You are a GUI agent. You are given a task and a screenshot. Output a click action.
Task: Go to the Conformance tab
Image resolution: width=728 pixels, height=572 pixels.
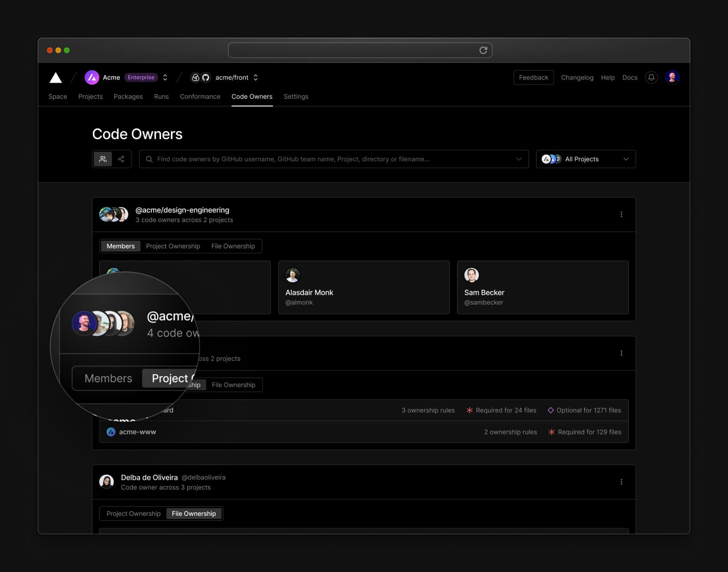[200, 97]
